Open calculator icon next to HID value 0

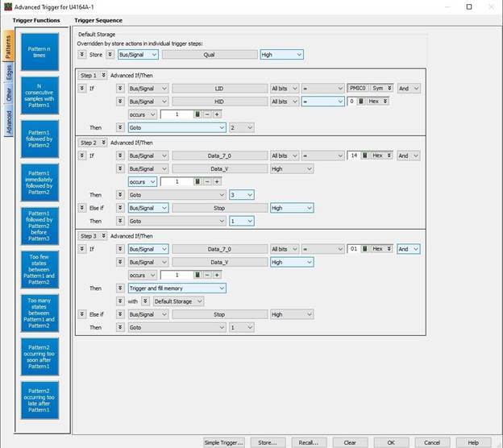pyautogui.click(x=361, y=102)
